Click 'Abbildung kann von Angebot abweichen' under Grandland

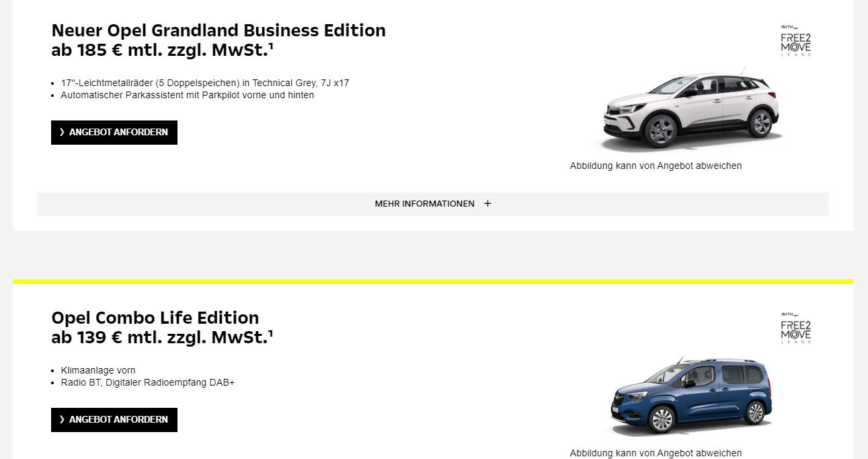click(x=656, y=166)
